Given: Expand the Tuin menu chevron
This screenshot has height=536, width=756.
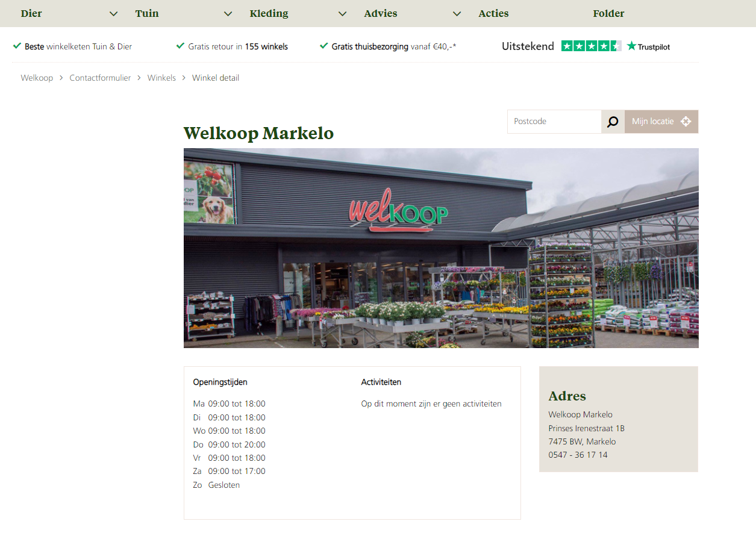Looking at the screenshot, I should point(228,14).
